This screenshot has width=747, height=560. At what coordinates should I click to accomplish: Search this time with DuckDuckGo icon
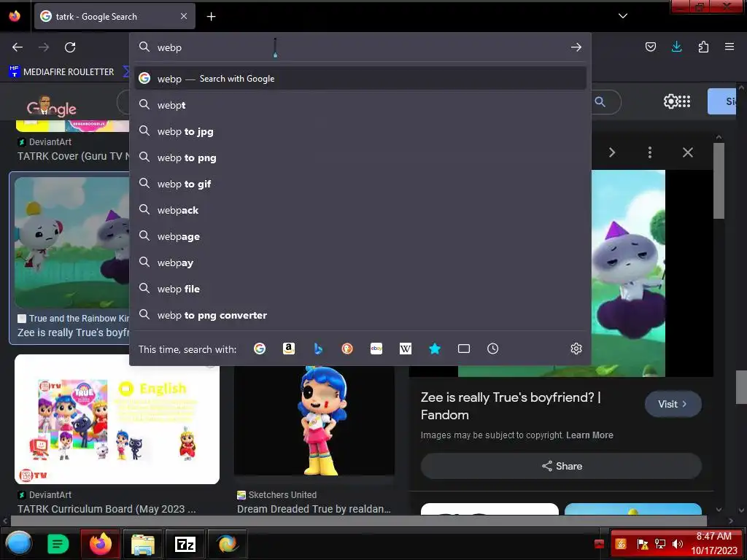[x=347, y=349]
